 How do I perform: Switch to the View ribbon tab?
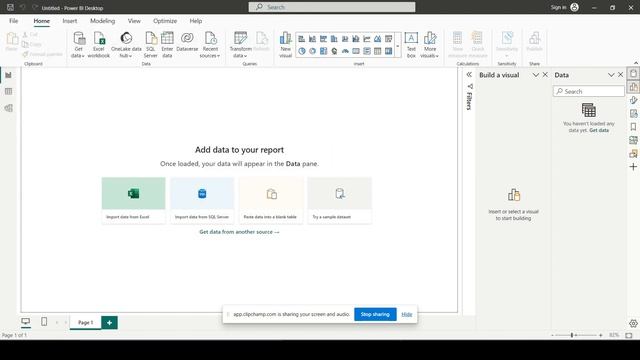[x=134, y=21]
